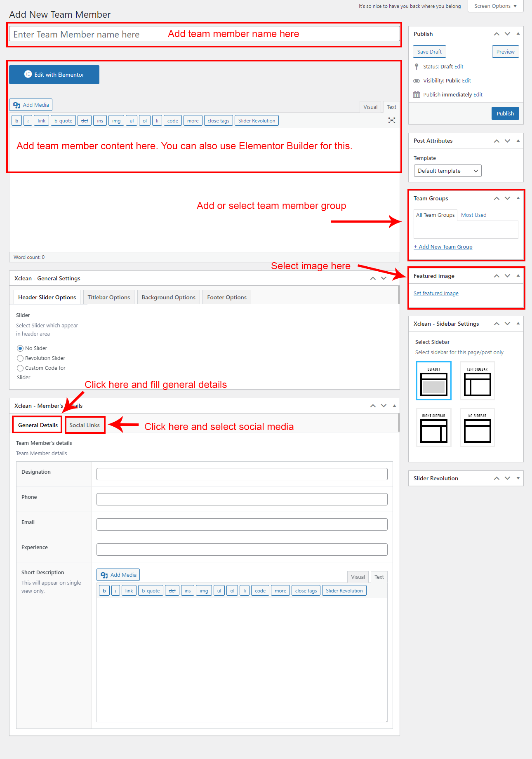
Task: Open the Screen Options dropdown
Action: coord(495,6)
